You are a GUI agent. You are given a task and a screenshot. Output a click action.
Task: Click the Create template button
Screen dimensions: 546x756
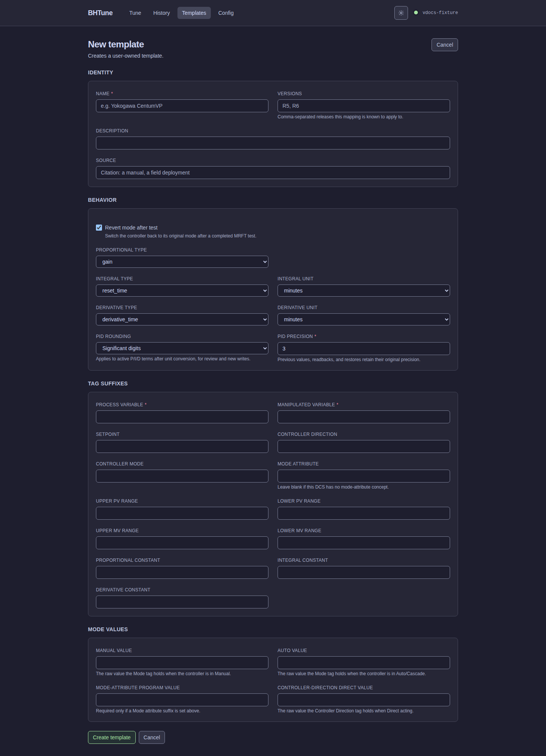[x=112, y=737]
